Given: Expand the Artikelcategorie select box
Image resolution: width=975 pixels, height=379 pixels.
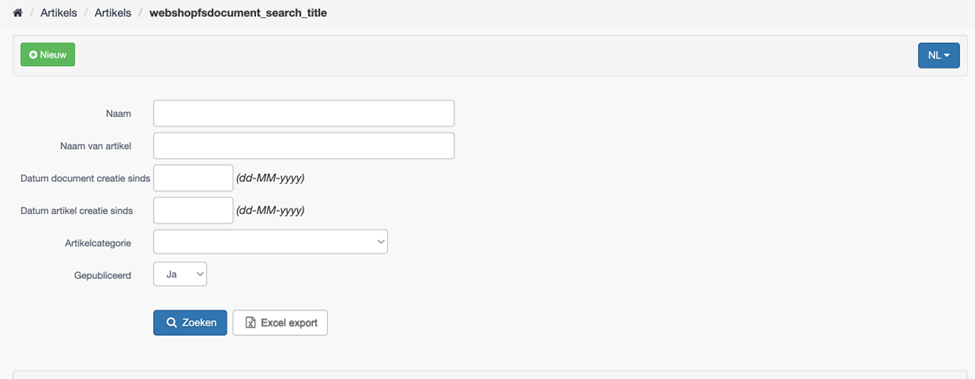Looking at the screenshot, I should [x=270, y=242].
